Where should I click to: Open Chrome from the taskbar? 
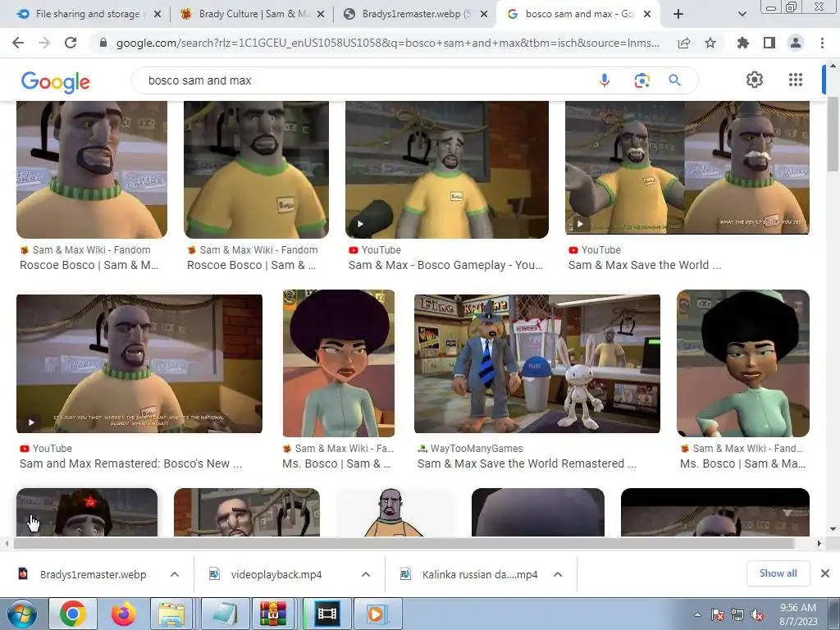73,614
